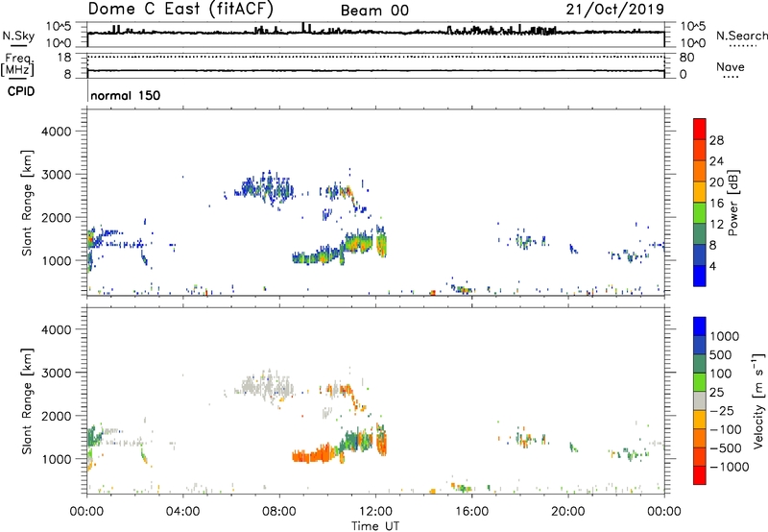The height and width of the screenshot is (532, 768).
Task: Click the "100" velocity colorbar label
Action: 722,374
